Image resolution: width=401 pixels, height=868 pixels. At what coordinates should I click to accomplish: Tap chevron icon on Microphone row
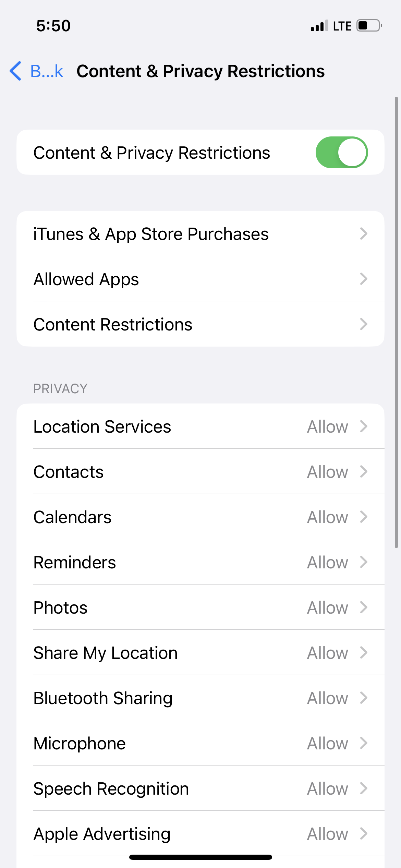tap(364, 743)
